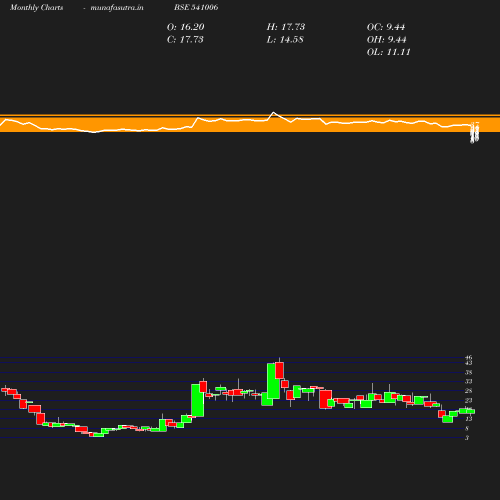Screen dimensions: 500x500
Task: Click the 'OH: 9.44' reading
Action: tap(386, 40)
